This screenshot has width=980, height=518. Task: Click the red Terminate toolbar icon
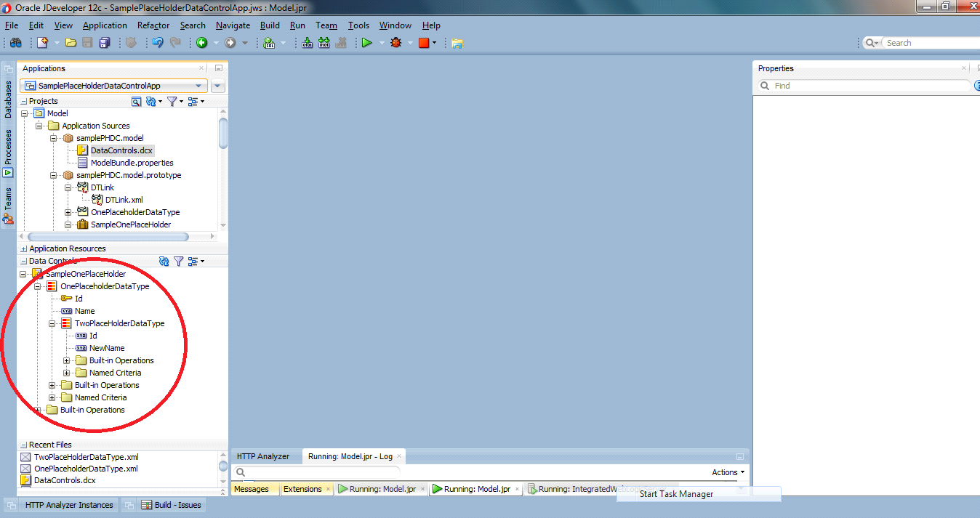pyautogui.click(x=423, y=42)
